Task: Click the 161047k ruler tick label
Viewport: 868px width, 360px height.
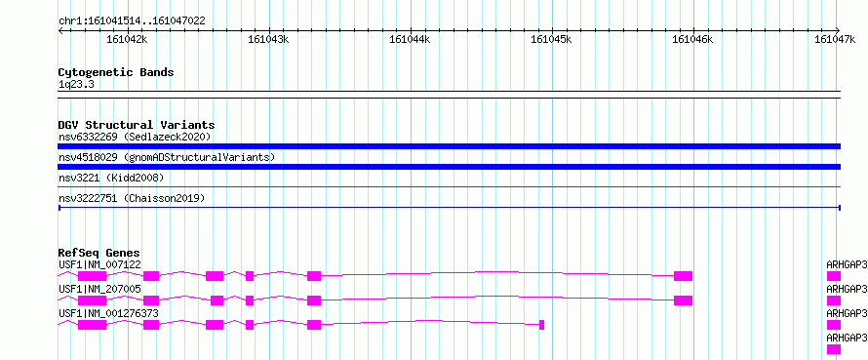Action: point(835,39)
